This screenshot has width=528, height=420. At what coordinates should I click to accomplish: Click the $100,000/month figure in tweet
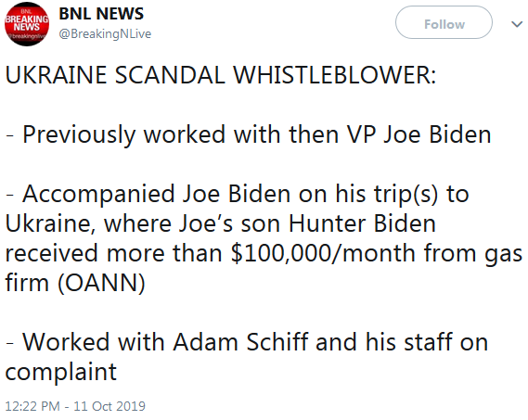[x=323, y=253]
